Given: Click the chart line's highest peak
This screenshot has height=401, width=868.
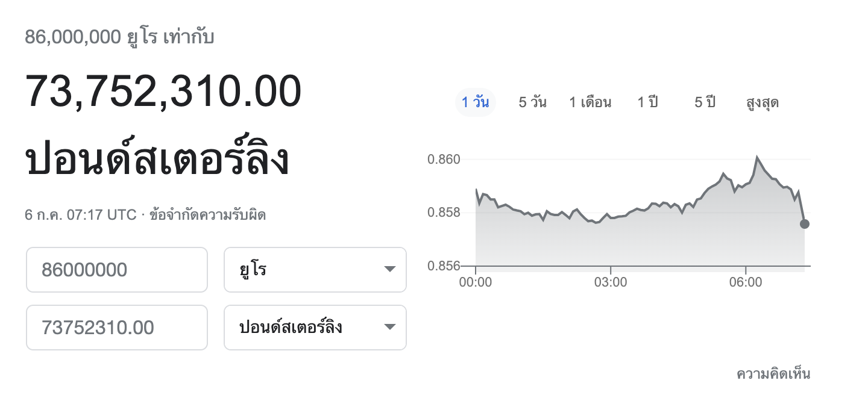Looking at the screenshot, I should (x=757, y=158).
